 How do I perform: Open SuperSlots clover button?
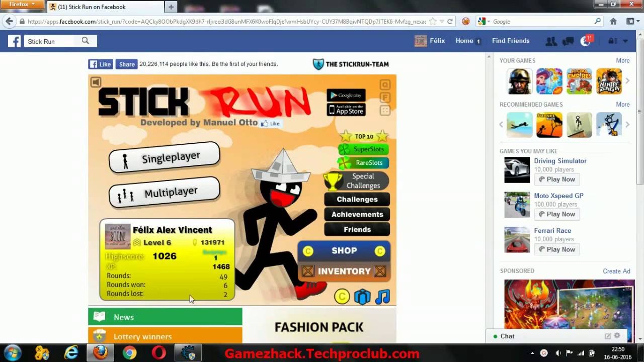click(363, 149)
